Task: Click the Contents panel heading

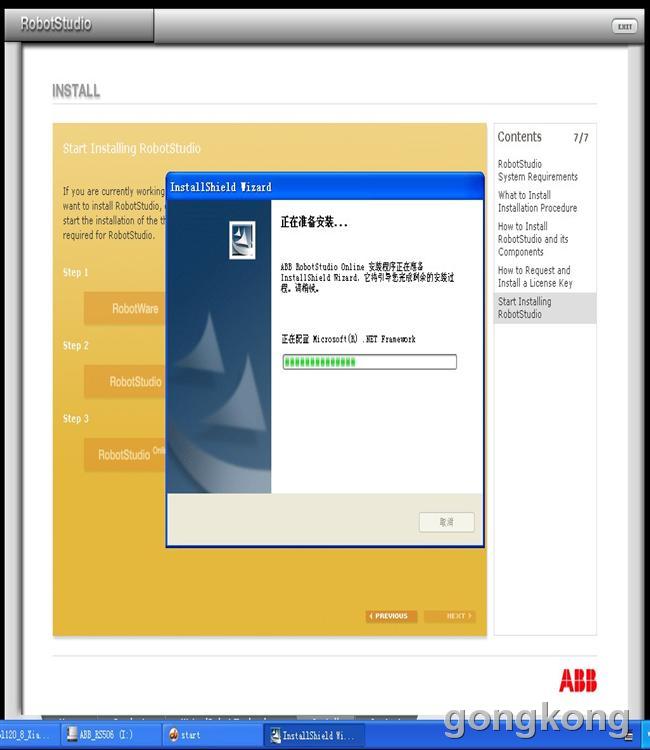Action: coord(519,137)
